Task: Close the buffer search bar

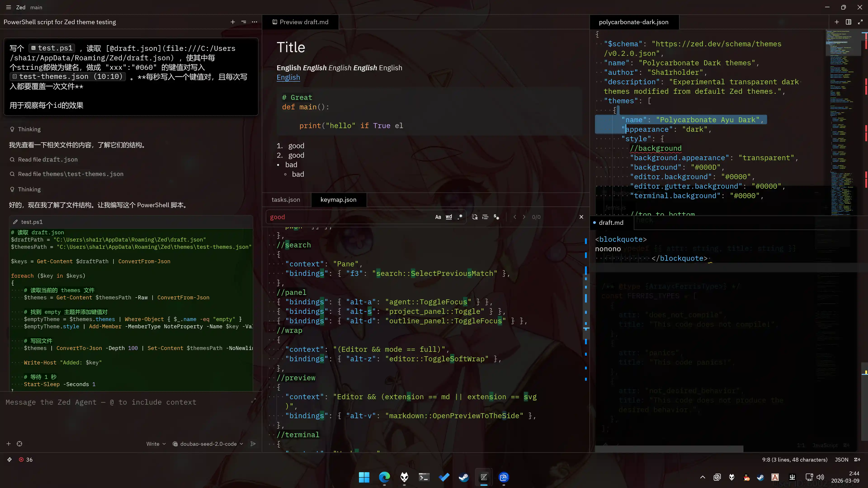Action: tap(581, 217)
